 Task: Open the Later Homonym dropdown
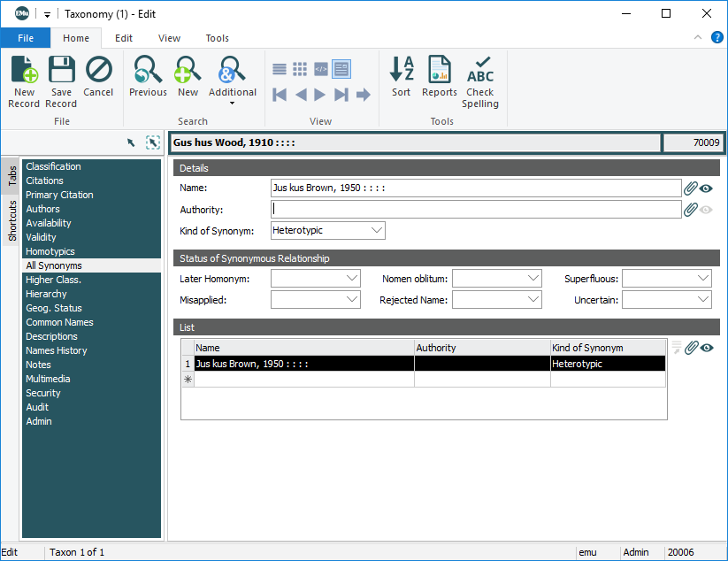352,279
